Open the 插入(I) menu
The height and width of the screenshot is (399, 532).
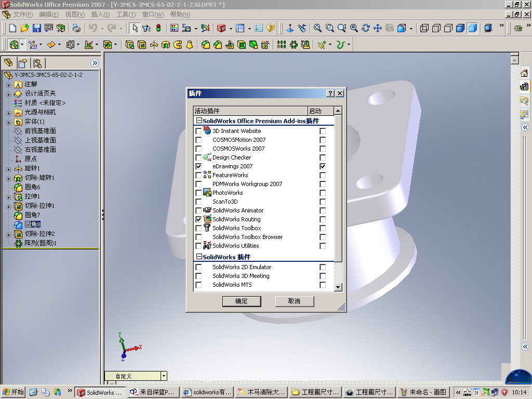point(100,15)
